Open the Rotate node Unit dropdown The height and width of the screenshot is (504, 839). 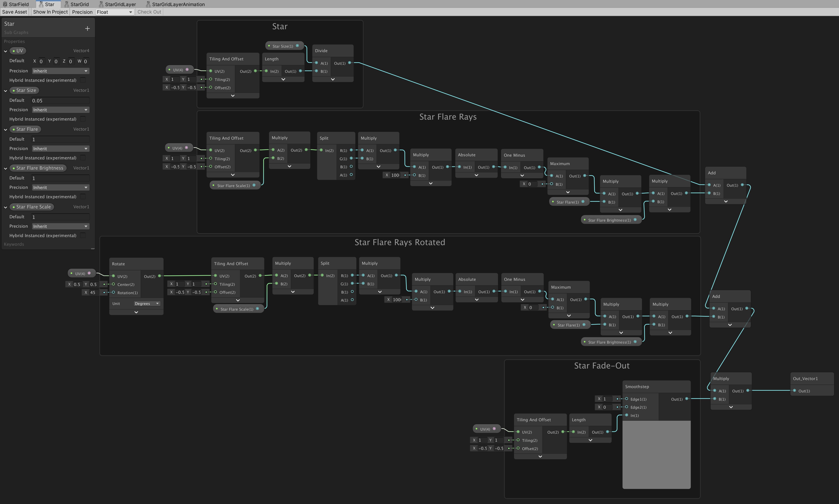(x=147, y=304)
